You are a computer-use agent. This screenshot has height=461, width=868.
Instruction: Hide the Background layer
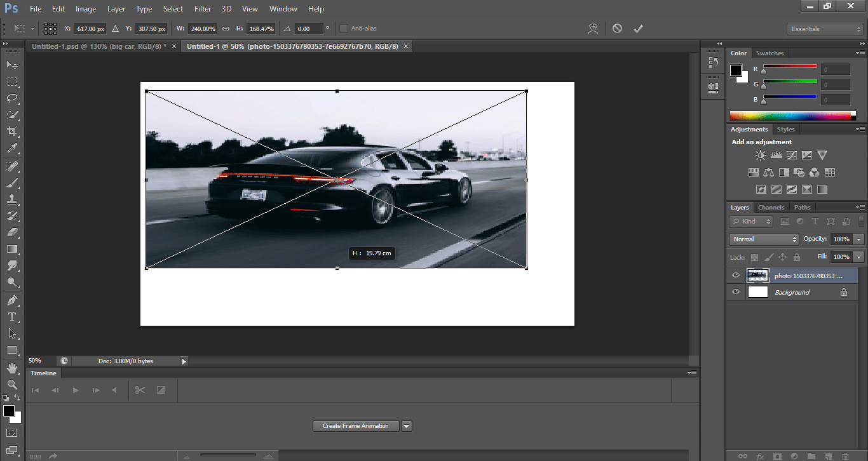736,292
